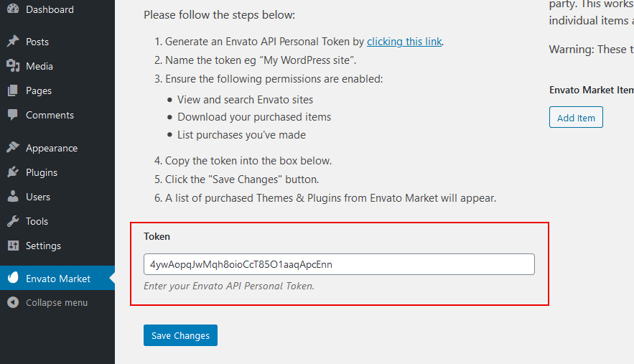Click the Pages document icon
This screenshot has height=364, width=634.
pyautogui.click(x=13, y=90)
